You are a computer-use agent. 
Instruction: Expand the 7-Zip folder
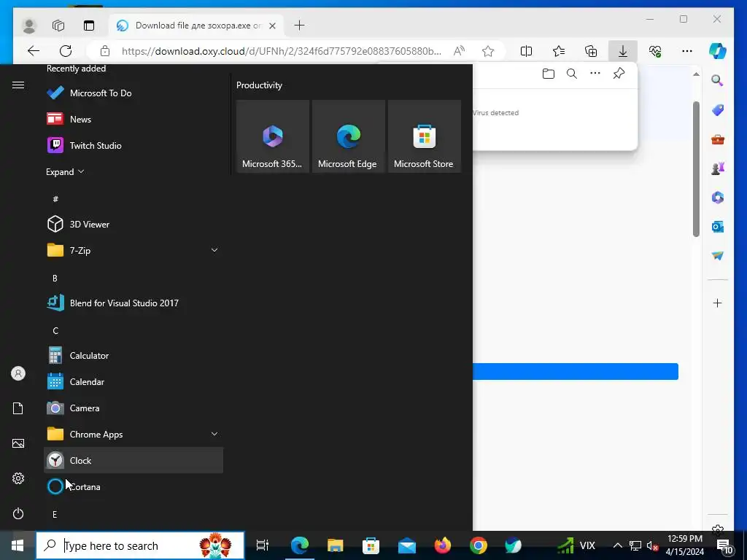[x=133, y=250]
